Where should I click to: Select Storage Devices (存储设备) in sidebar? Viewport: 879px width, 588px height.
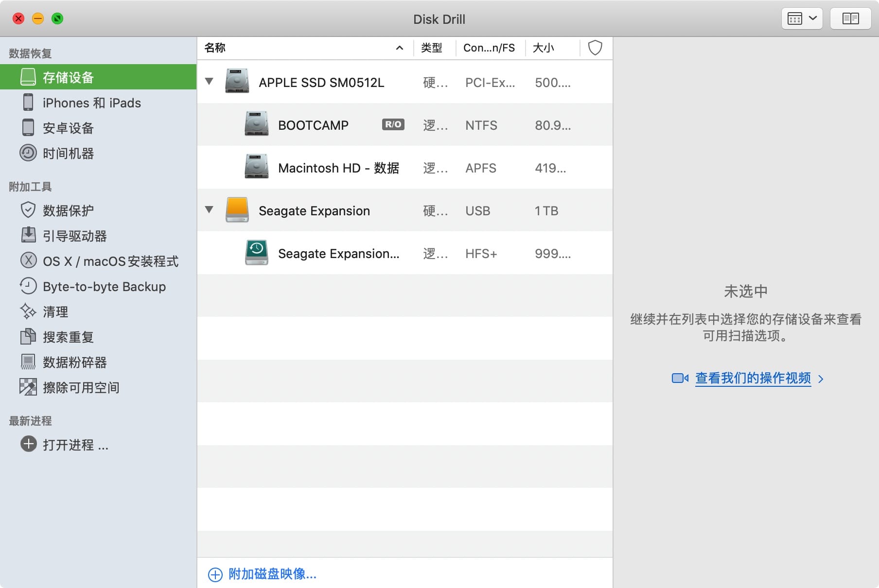coord(68,77)
